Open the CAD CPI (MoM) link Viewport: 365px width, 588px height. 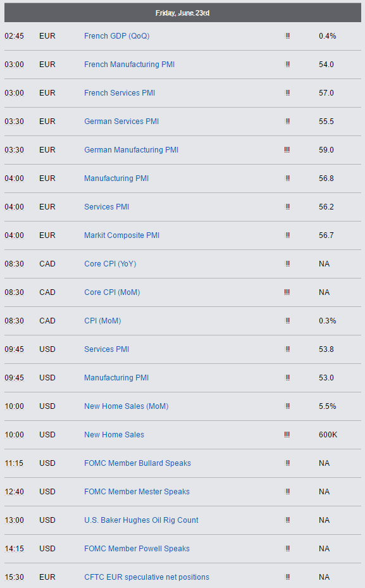(102, 321)
